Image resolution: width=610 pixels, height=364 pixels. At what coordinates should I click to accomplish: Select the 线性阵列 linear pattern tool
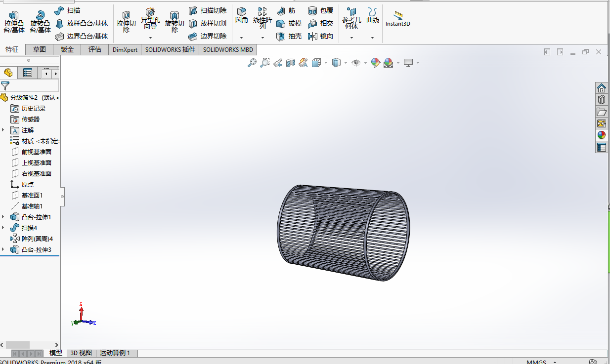pos(262,18)
